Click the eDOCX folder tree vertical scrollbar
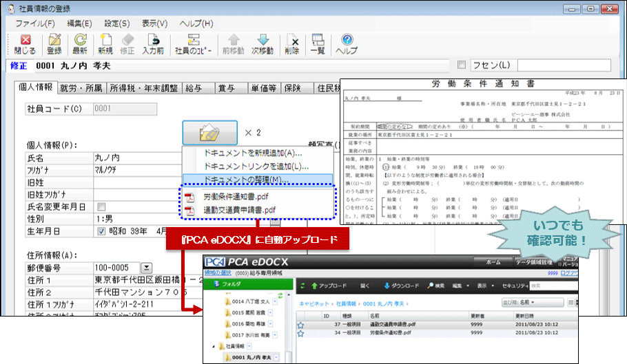This screenshot has height=364, width=627. pyautogui.click(x=289, y=328)
